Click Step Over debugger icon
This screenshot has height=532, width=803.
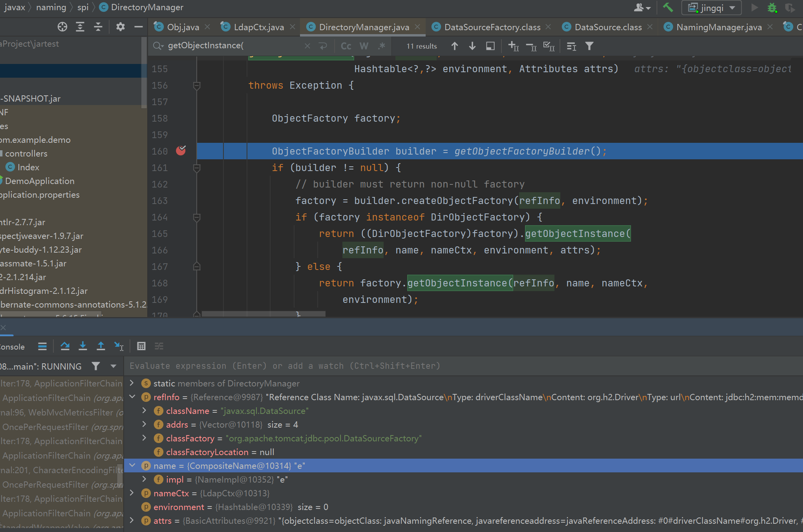(x=65, y=346)
